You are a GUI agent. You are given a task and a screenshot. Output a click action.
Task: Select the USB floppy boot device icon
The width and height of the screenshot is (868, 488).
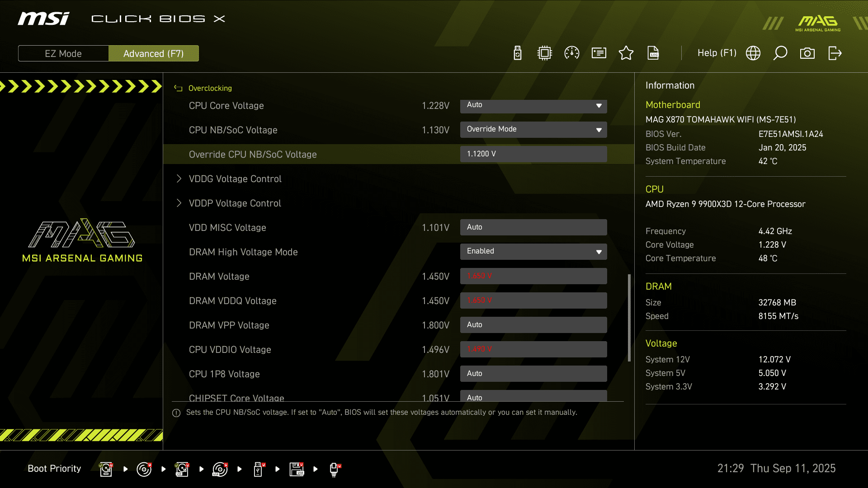click(297, 469)
